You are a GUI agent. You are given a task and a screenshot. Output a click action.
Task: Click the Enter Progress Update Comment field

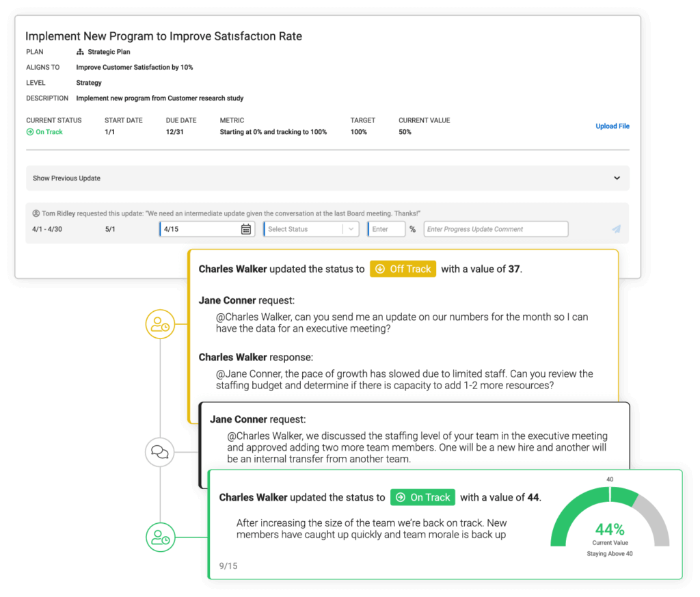(x=496, y=228)
